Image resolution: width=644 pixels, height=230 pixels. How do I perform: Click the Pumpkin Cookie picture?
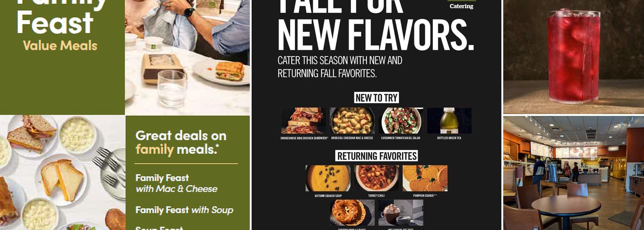click(x=425, y=178)
